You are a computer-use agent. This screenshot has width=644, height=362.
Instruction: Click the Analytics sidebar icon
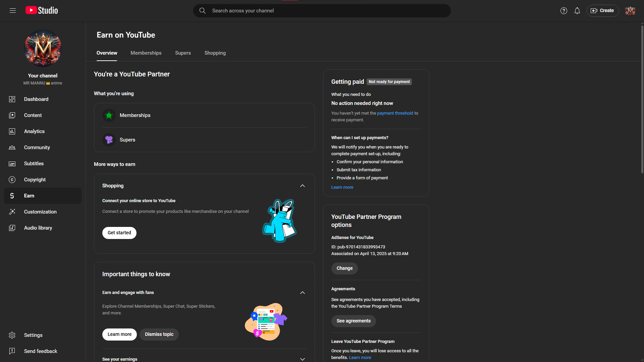pos(12,131)
